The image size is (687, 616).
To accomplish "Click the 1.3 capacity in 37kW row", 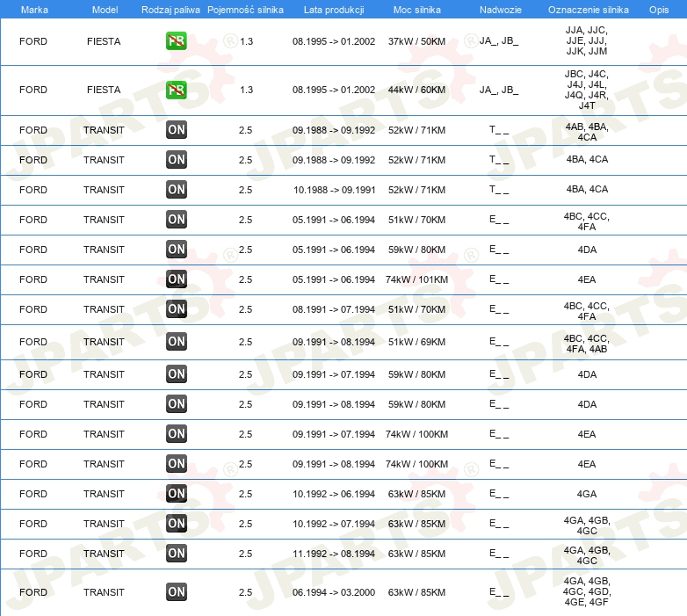I will (x=246, y=41).
